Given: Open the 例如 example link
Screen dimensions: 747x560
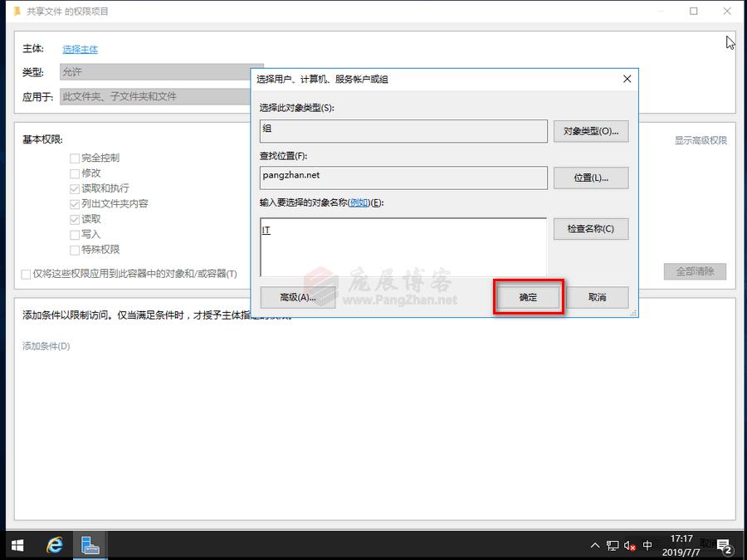Looking at the screenshot, I should point(358,202).
